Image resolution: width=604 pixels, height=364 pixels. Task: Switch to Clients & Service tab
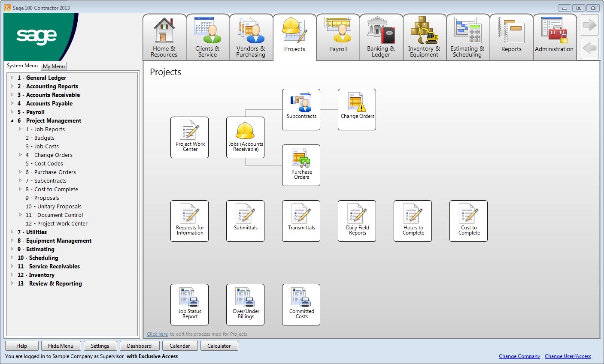[208, 37]
